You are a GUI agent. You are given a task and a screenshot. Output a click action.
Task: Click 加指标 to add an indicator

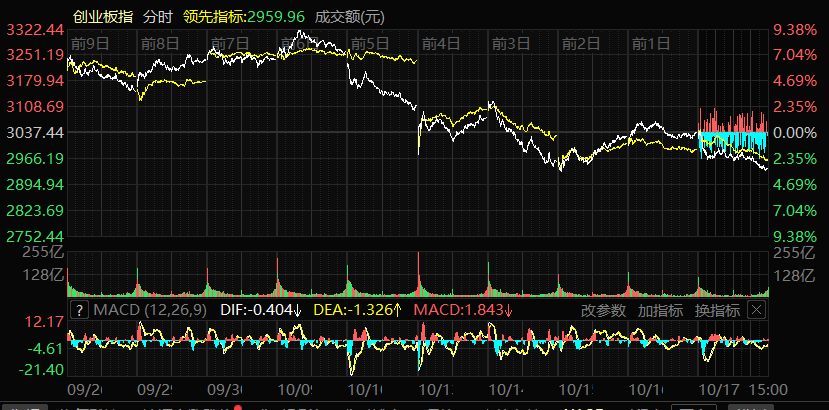click(x=660, y=310)
